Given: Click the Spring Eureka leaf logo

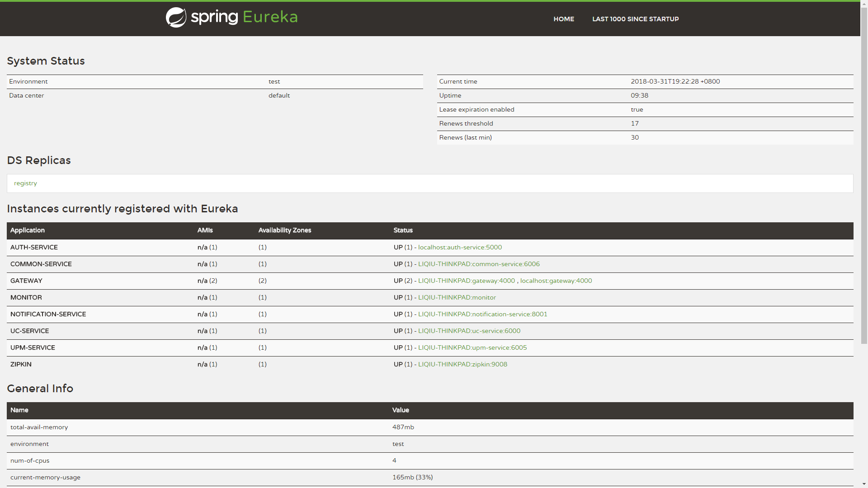Looking at the screenshot, I should [176, 18].
